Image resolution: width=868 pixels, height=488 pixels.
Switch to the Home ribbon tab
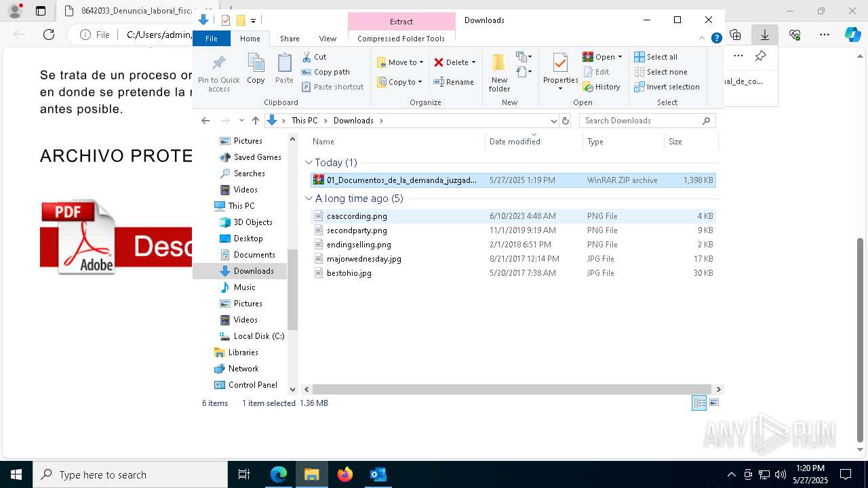tap(250, 39)
